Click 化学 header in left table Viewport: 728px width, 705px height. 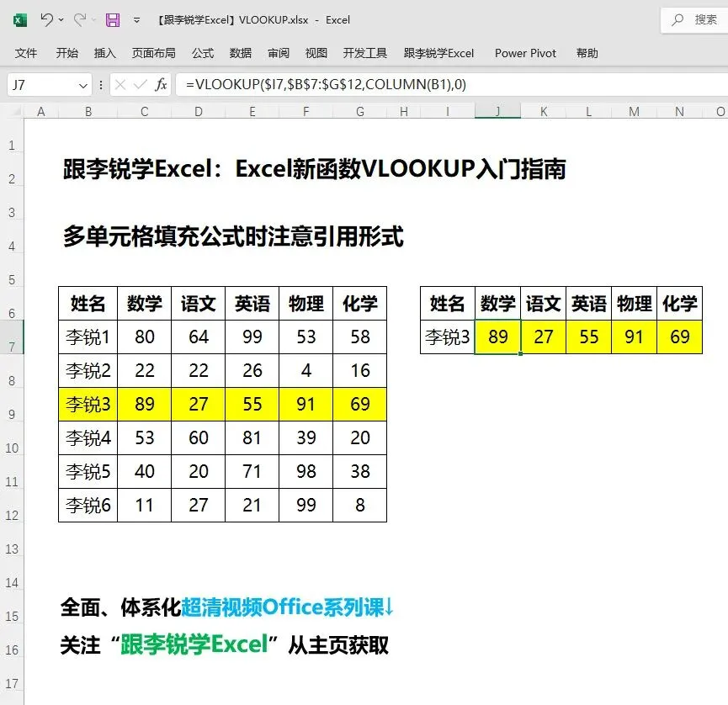click(360, 304)
